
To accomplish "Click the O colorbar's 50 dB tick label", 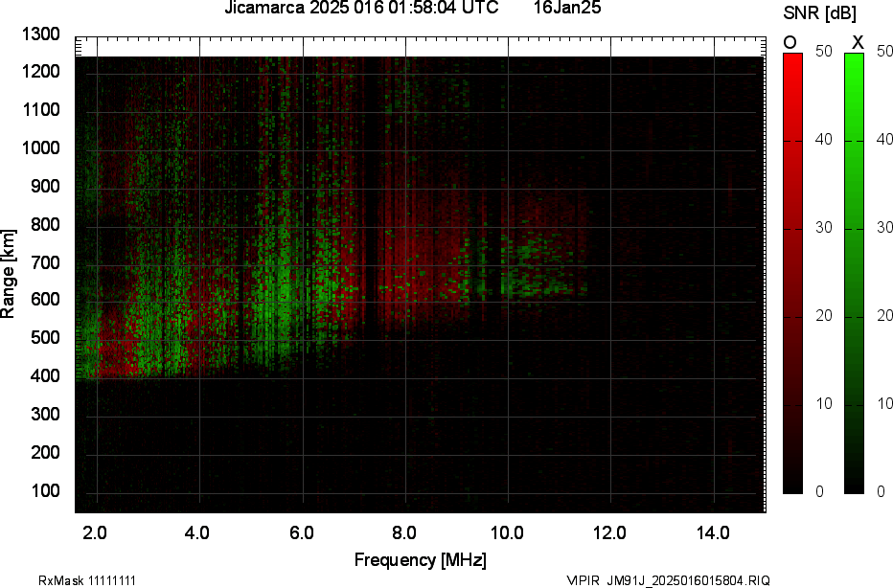I will (x=823, y=51).
